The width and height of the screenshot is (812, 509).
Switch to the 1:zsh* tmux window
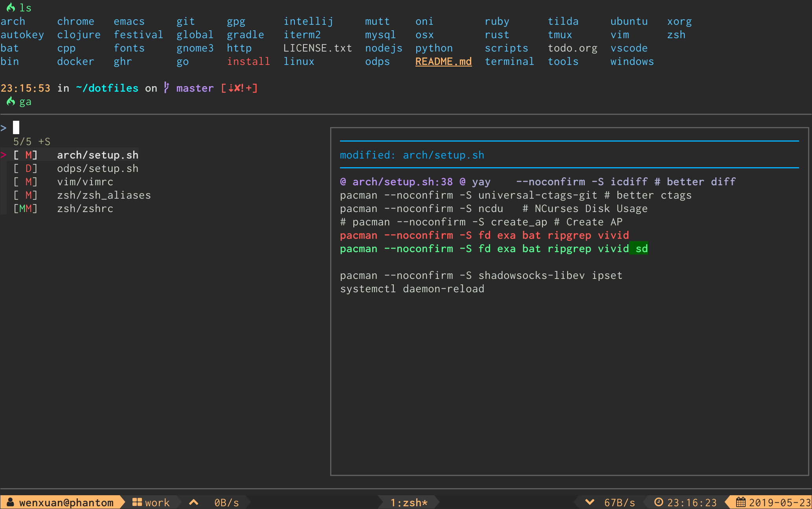pos(409,502)
